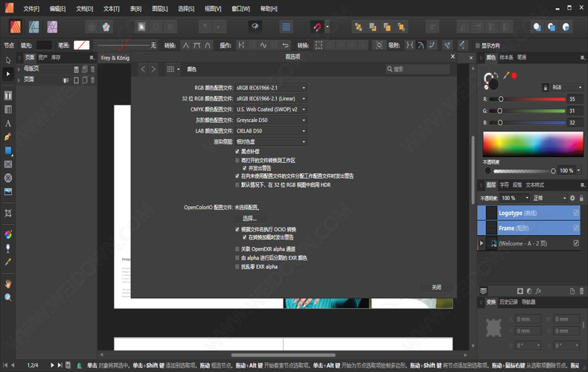Click the 选择... button for OpenColorIO
This screenshot has height=372, width=588.
click(x=249, y=219)
